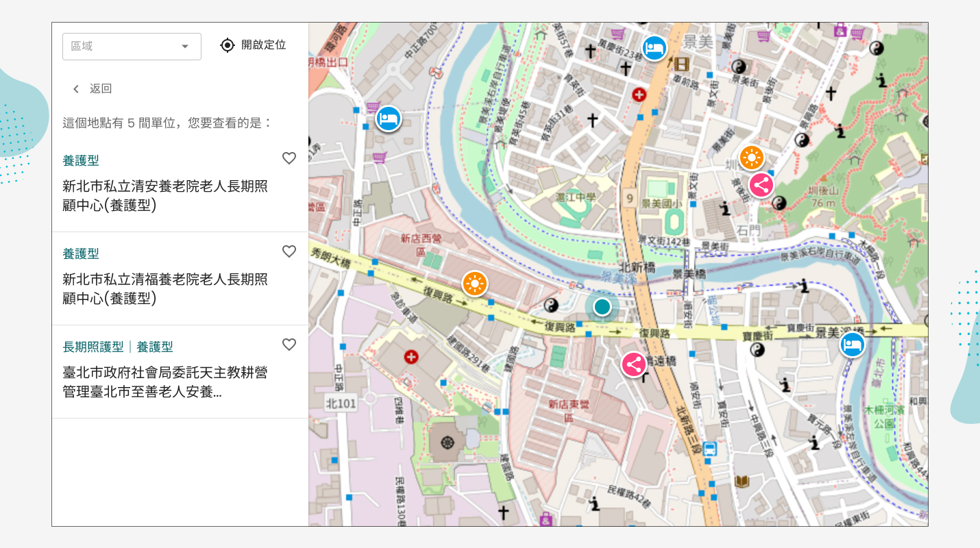This screenshot has width=980, height=548.
Task: Favorite 清福養老院 with its heart icon
Action: (289, 251)
